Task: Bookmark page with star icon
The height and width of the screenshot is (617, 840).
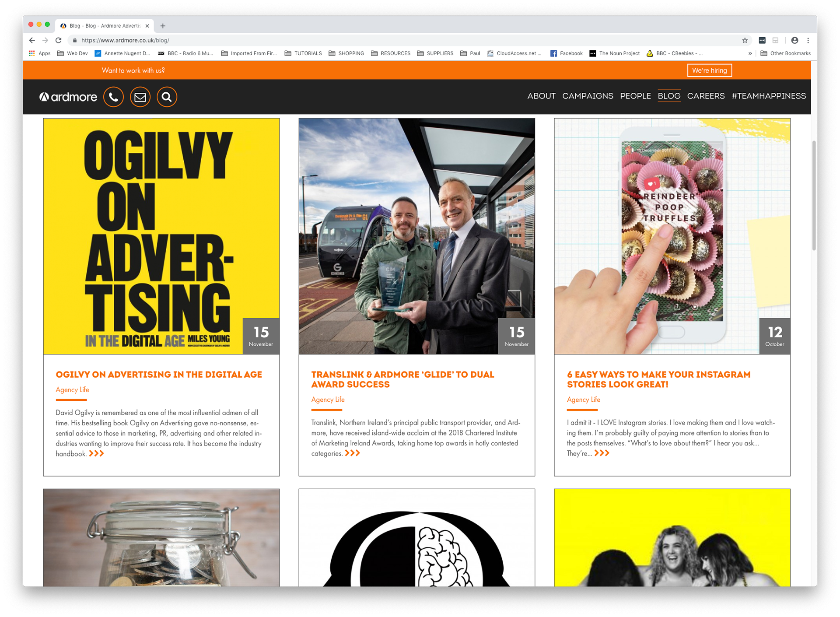Action: coord(745,40)
